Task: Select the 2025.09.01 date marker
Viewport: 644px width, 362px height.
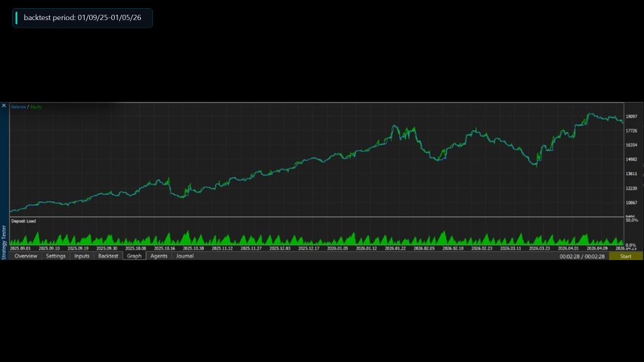Action: 20,248
